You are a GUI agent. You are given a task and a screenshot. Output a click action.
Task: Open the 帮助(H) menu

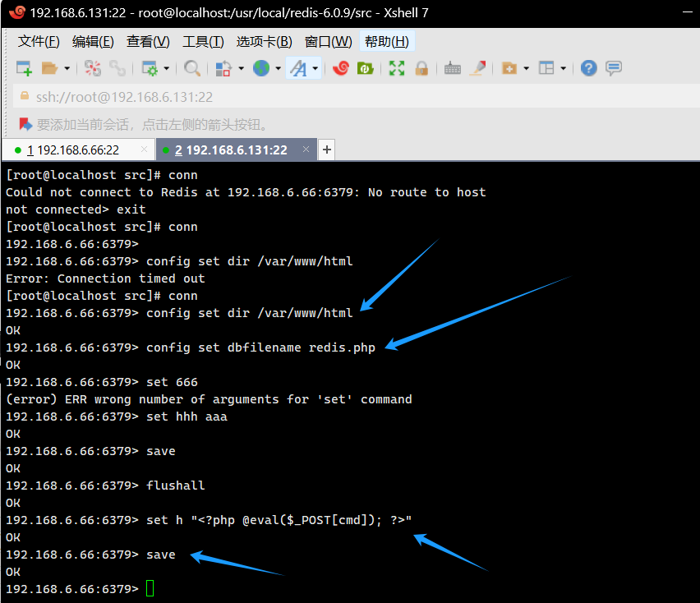coord(387,42)
